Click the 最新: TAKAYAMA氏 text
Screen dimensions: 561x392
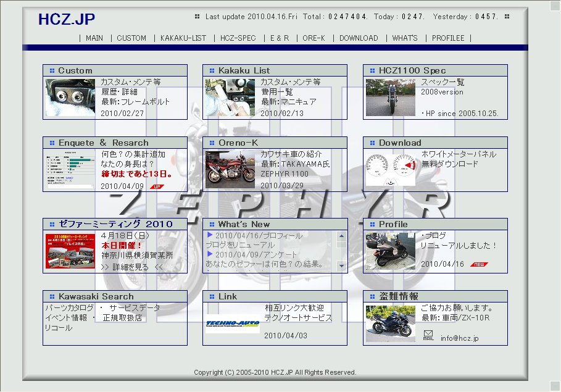click(296, 164)
